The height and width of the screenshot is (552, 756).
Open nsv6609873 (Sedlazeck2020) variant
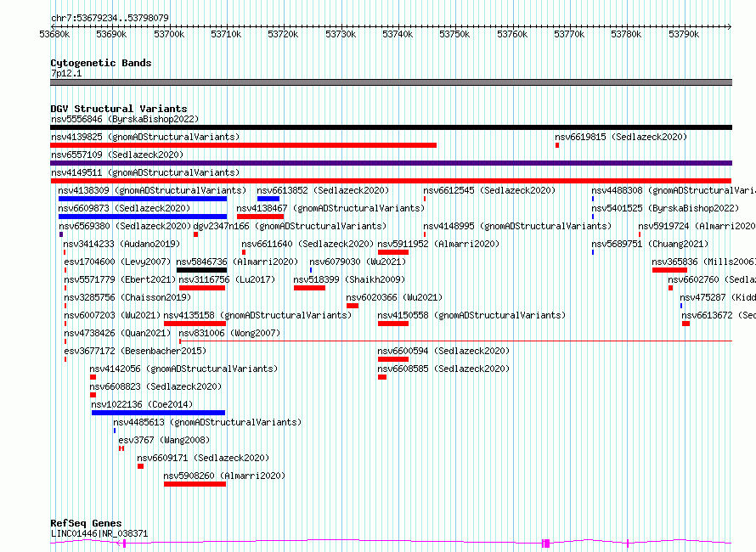(x=124, y=208)
